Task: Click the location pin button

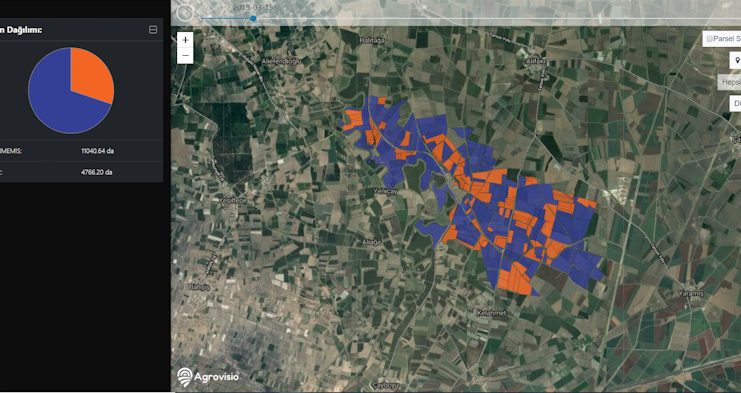Action: (x=736, y=60)
